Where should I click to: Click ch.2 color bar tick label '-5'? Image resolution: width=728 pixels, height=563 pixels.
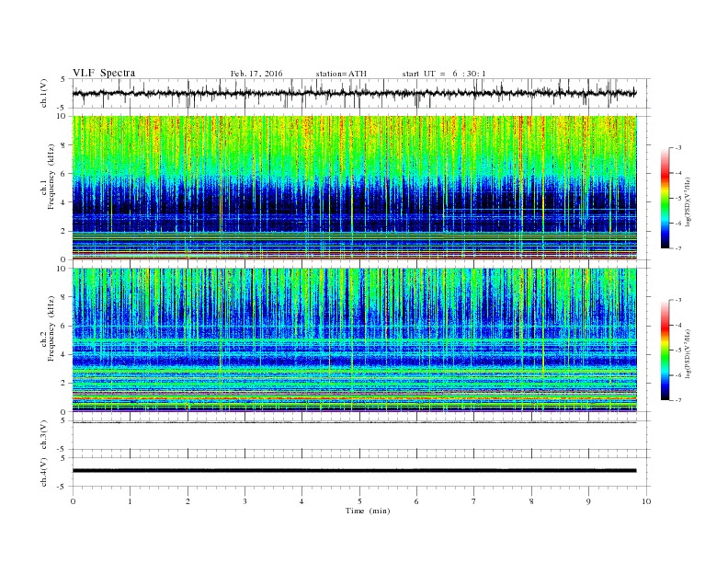(x=677, y=350)
